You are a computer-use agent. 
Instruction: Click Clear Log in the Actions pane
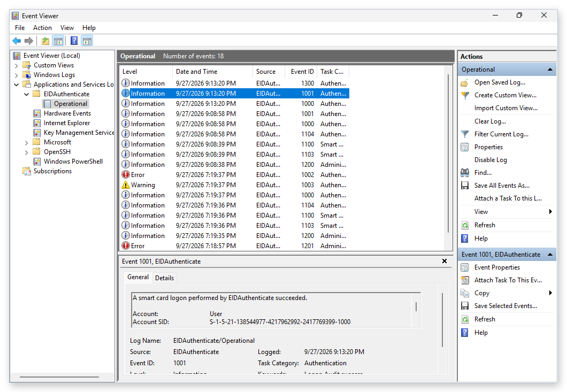[x=490, y=121]
